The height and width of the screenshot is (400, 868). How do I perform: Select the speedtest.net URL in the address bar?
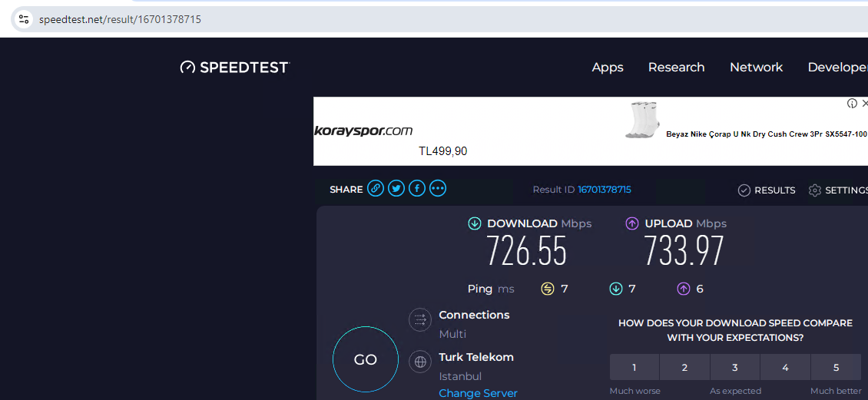click(x=120, y=20)
